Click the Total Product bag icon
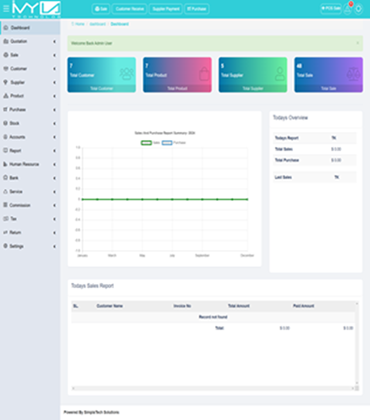 point(204,74)
